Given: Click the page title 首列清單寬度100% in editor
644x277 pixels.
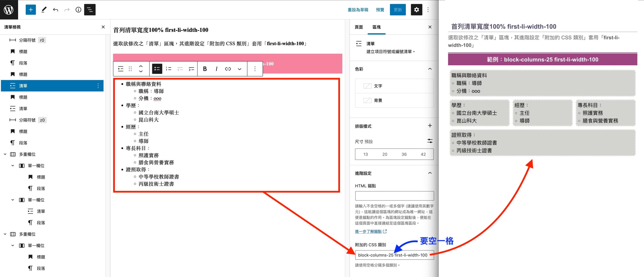Looking at the screenshot, I should pyautogui.click(x=161, y=30).
